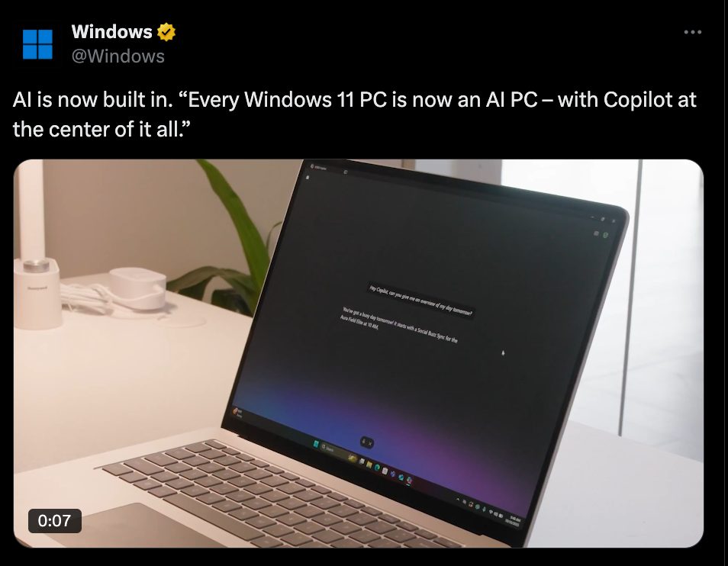
Task: Open the Windows logo profile avatar
Action: [x=37, y=44]
